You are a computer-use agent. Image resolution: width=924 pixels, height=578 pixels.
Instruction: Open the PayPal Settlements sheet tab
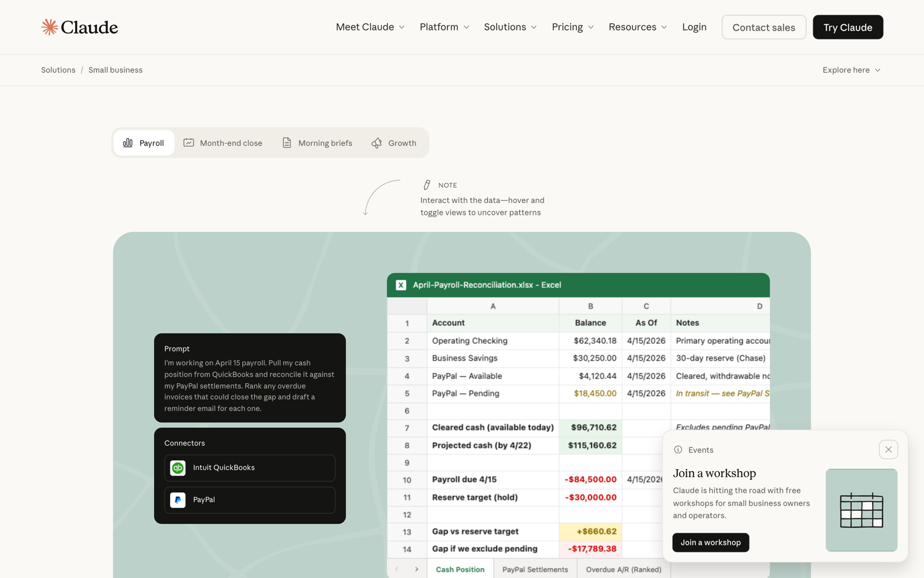coord(535,569)
